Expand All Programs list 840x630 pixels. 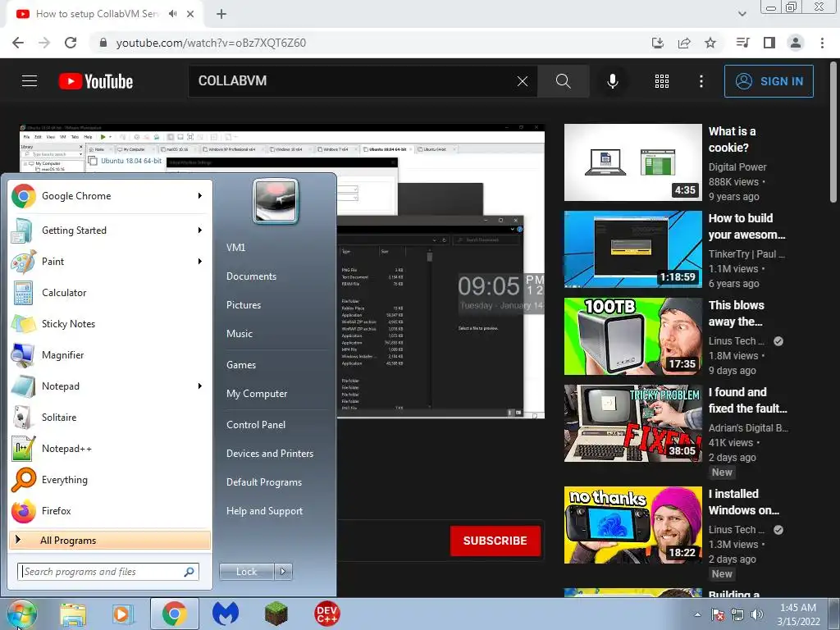click(110, 541)
